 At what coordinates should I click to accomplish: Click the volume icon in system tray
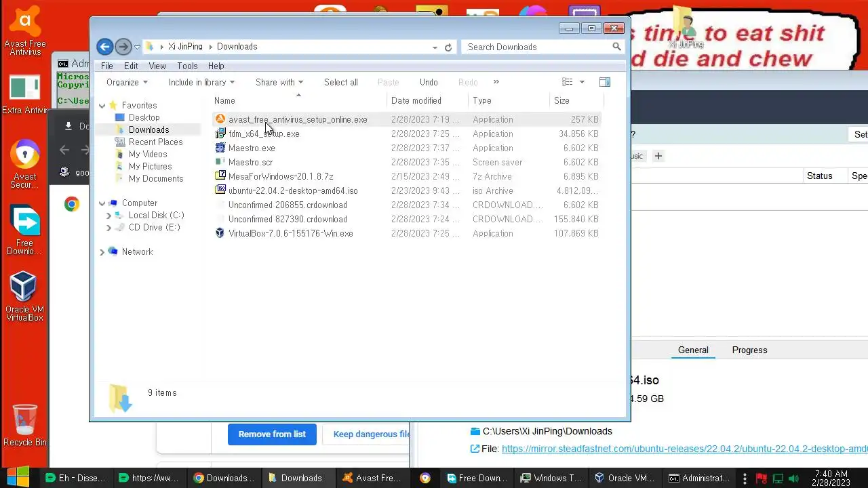click(x=795, y=479)
